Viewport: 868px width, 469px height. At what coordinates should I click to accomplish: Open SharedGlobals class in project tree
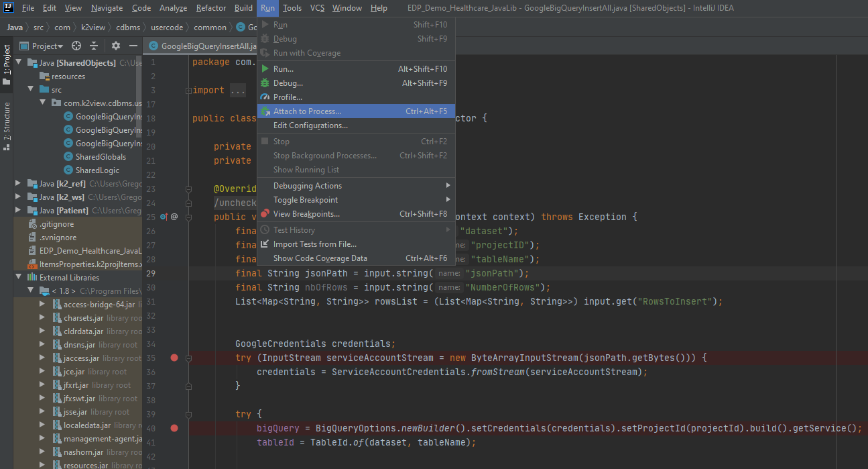[x=101, y=157]
